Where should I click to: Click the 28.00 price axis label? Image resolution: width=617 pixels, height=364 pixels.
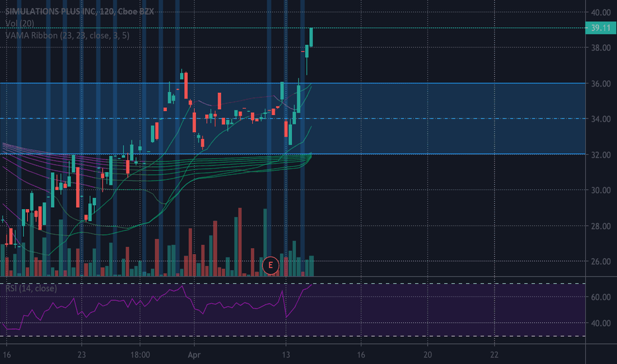[600, 226]
